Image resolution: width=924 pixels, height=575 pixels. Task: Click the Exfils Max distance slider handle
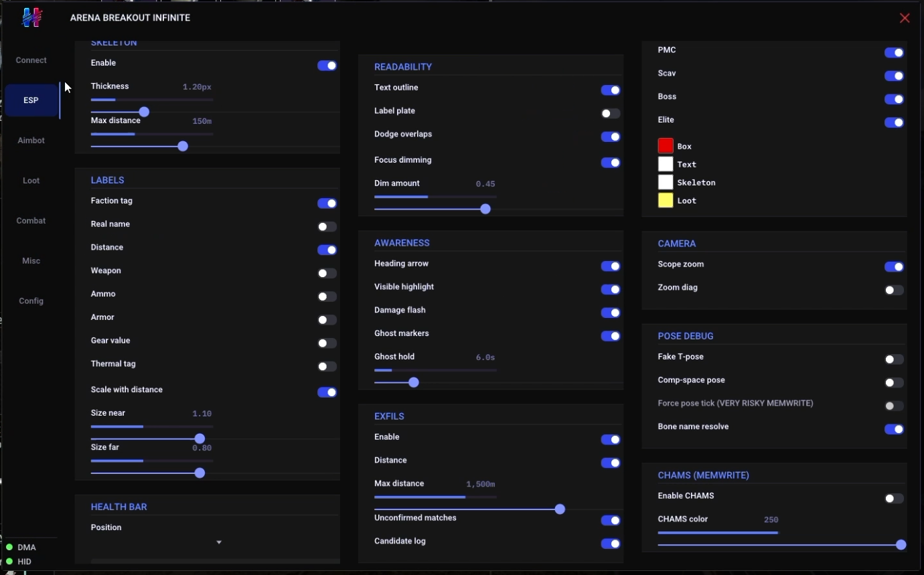pos(560,509)
